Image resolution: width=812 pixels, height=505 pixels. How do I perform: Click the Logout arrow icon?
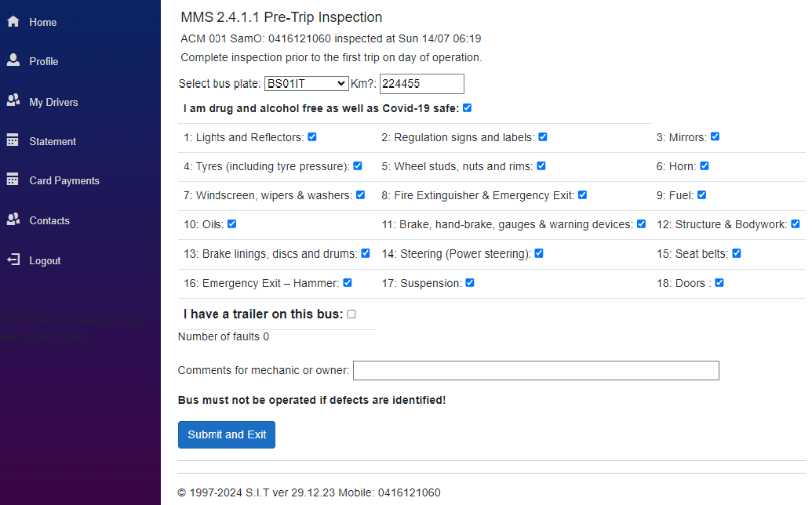(13, 260)
